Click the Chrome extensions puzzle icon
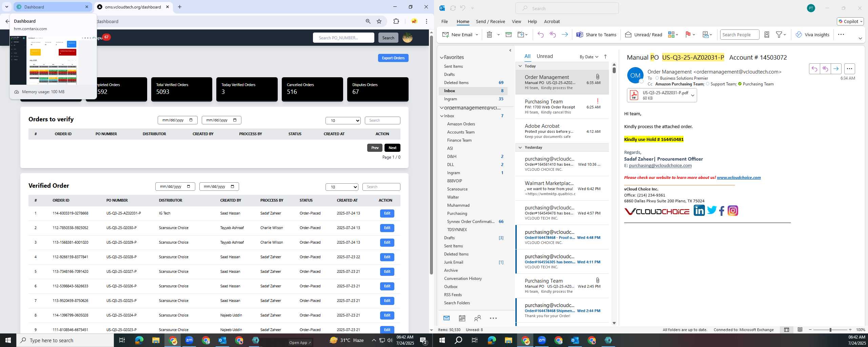This screenshot has height=347, width=868. 396,21
